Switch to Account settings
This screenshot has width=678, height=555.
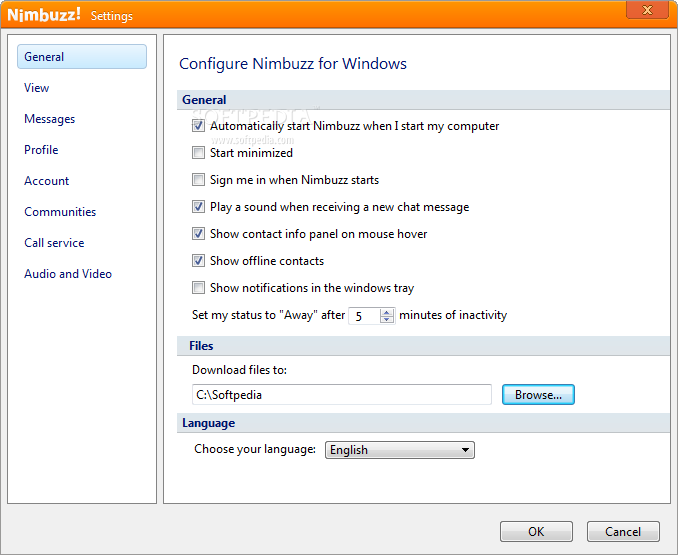(46, 181)
